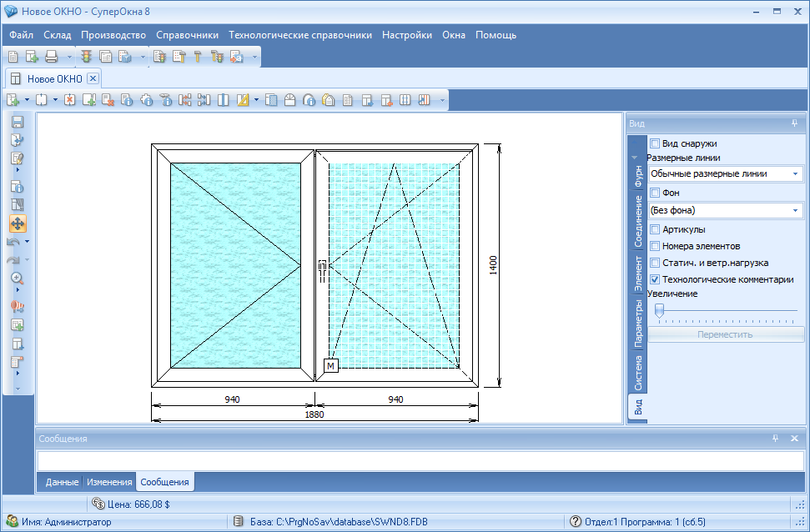
Task: Click the yellow triangle ruler icon
Action: point(243,100)
